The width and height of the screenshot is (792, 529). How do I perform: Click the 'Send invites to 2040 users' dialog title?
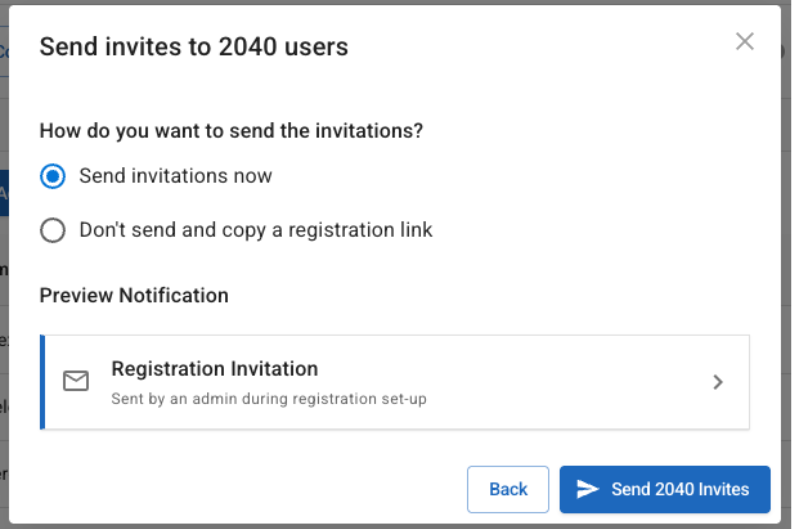pos(193,46)
